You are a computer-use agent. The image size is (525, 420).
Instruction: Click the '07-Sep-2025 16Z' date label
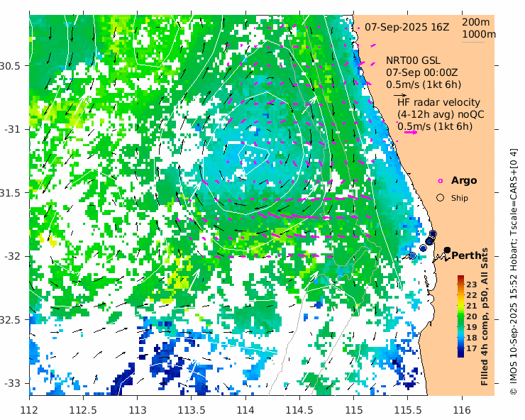pyautogui.click(x=407, y=27)
